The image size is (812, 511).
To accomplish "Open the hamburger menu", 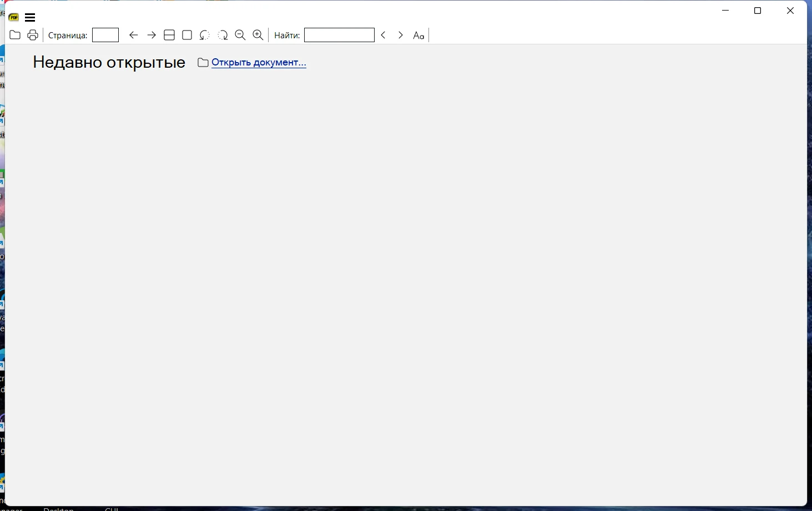I will [x=30, y=18].
